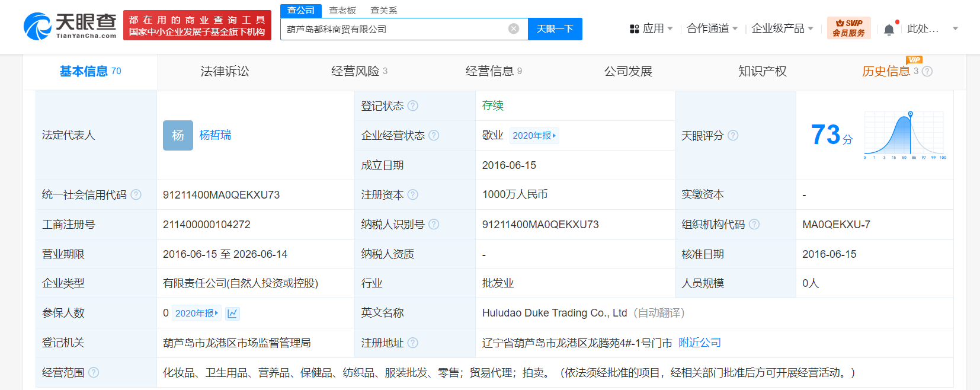The image size is (980, 390).
Task: Click the 天眼一下 search button
Action: click(x=555, y=28)
